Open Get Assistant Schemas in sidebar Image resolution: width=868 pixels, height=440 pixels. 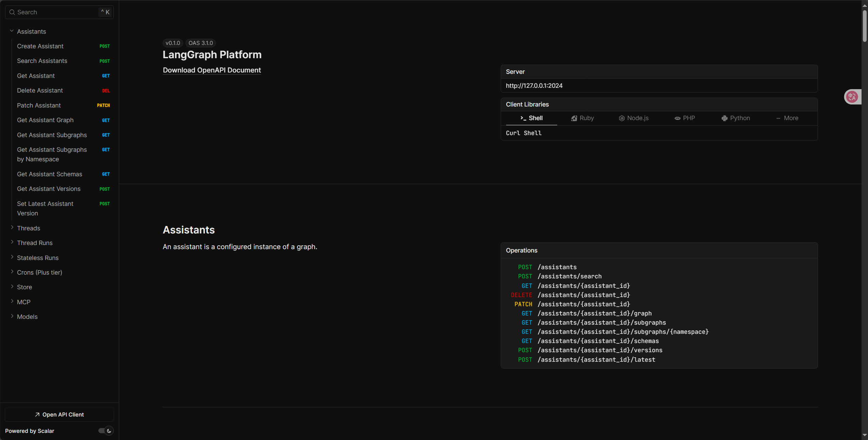coord(63,174)
